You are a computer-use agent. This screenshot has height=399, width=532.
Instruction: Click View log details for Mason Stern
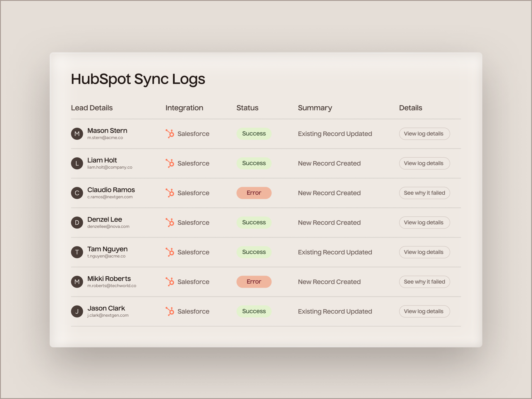coord(424,134)
